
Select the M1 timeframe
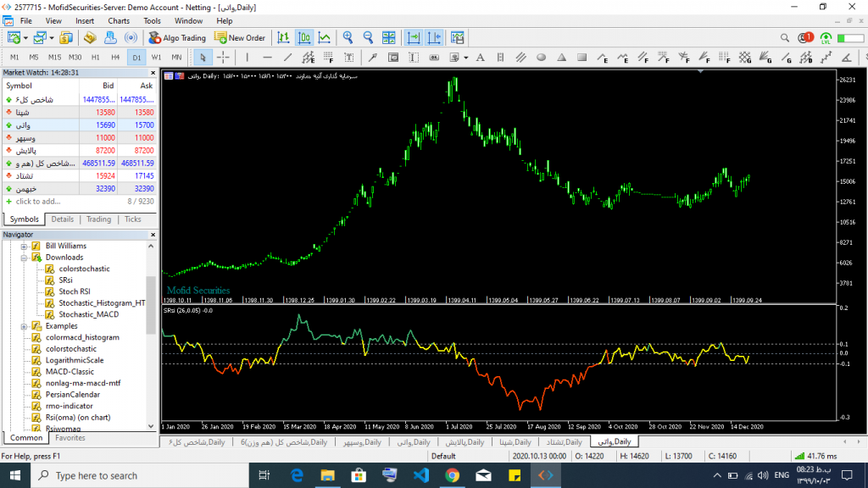pos(14,57)
